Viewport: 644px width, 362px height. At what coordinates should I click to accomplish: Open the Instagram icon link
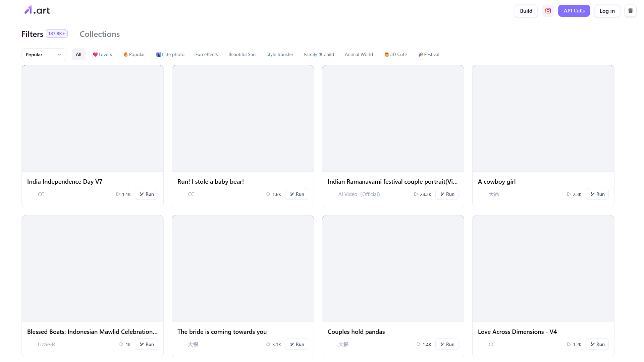(x=548, y=11)
